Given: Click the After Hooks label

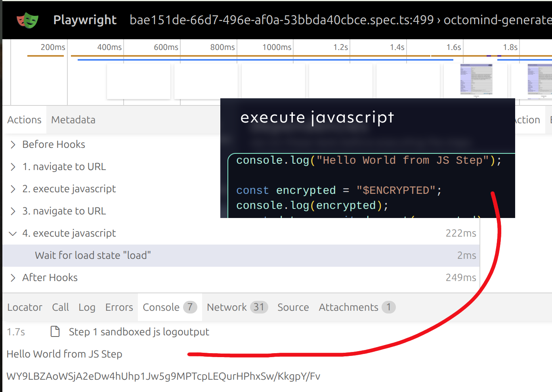Looking at the screenshot, I should 50,277.
